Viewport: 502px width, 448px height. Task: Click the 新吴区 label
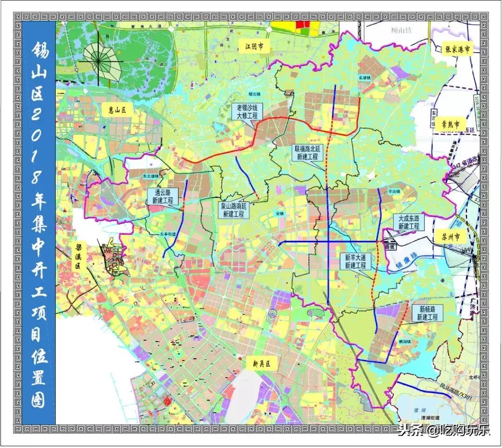262,363
